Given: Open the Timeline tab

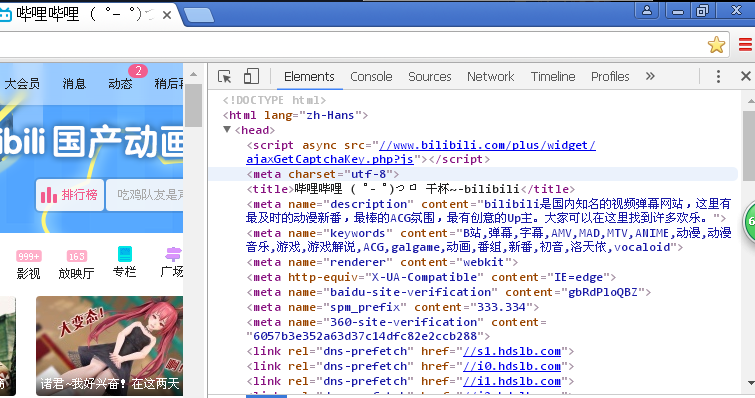Looking at the screenshot, I should (x=553, y=77).
